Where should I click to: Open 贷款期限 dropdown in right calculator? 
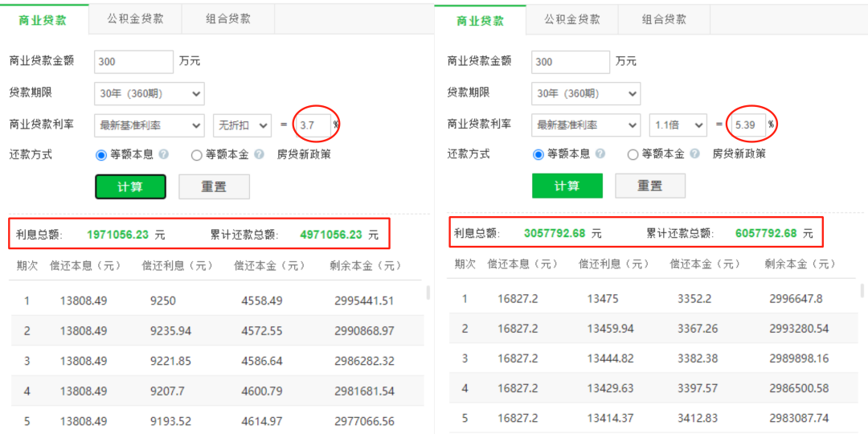point(586,93)
